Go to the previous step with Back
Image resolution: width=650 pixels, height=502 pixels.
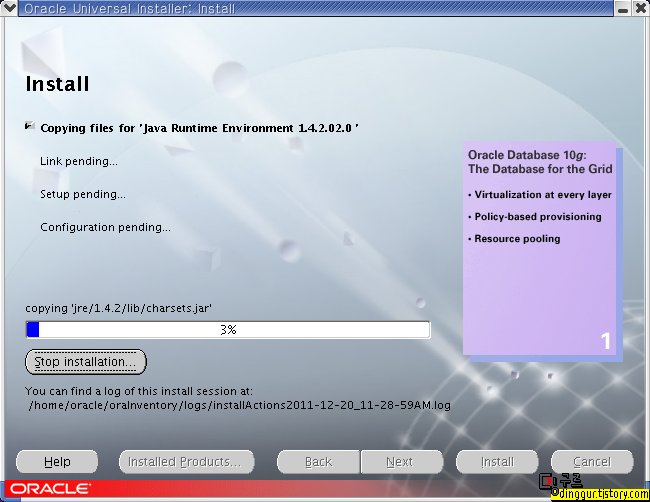point(318,462)
